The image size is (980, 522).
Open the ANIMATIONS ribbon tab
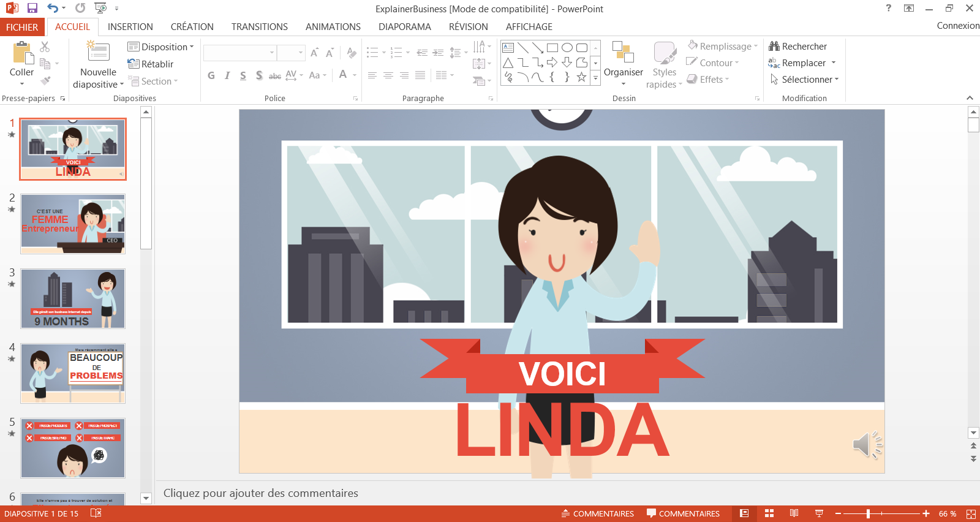point(333,27)
